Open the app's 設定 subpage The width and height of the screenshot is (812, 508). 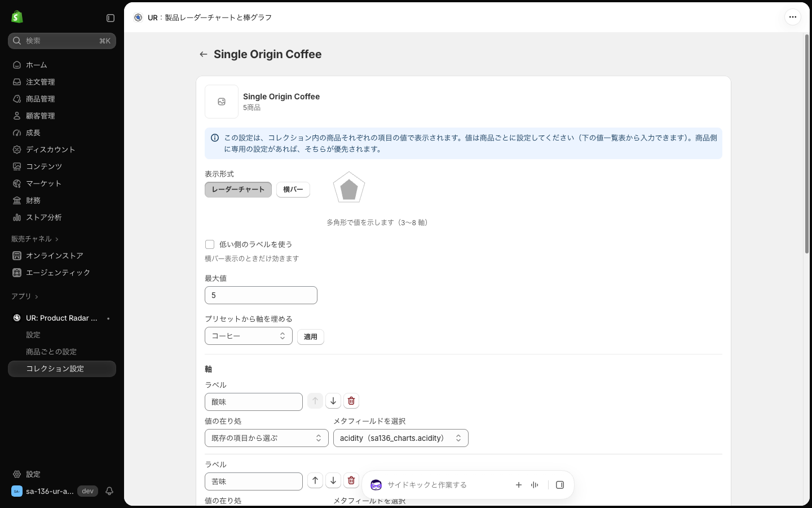click(x=62, y=335)
